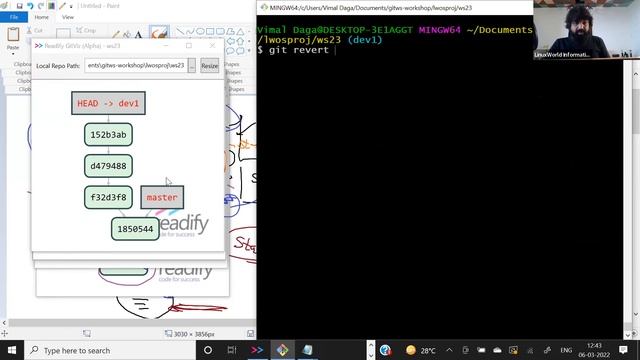
Task: Choose the rectangular Select tool in Paint
Action: [63, 34]
